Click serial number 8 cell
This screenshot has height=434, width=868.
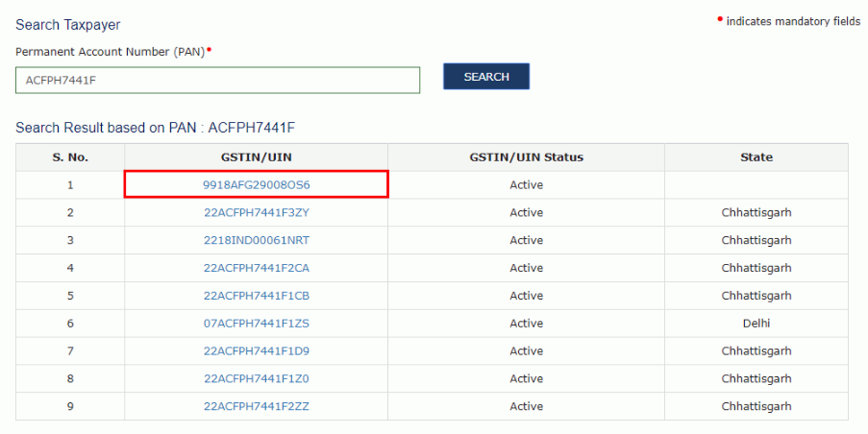(x=70, y=378)
